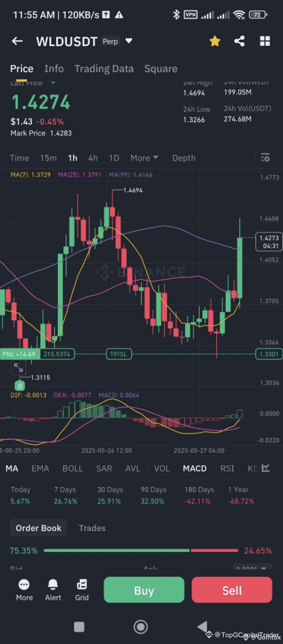Tap the bid/ask ratio bar

tap(141, 551)
